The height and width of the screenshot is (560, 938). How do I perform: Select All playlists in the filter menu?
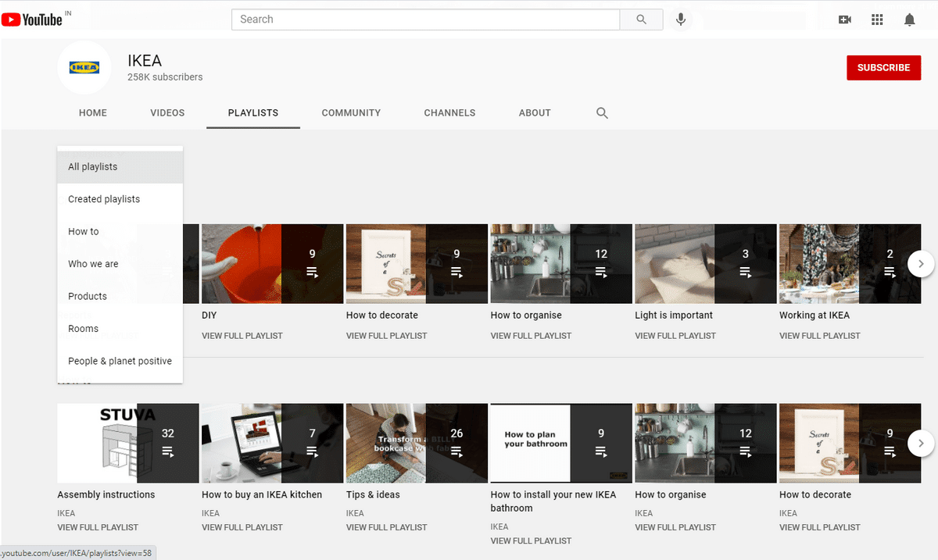click(120, 167)
